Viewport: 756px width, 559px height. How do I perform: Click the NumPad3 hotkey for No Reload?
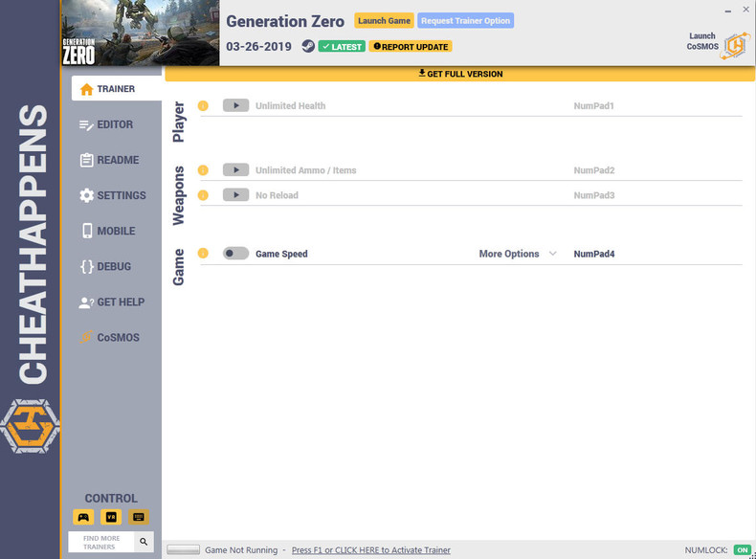coord(594,195)
